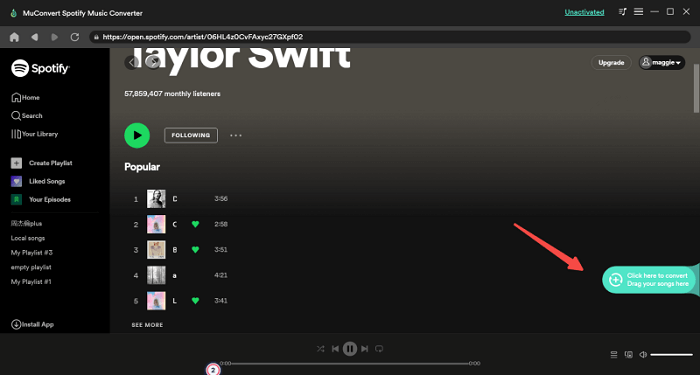Click the 4:21 duration of track 4

221,275
